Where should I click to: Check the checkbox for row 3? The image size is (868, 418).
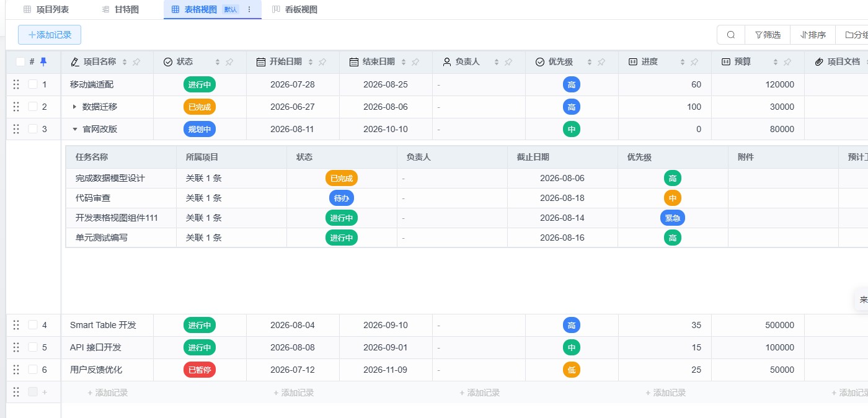click(x=33, y=129)
